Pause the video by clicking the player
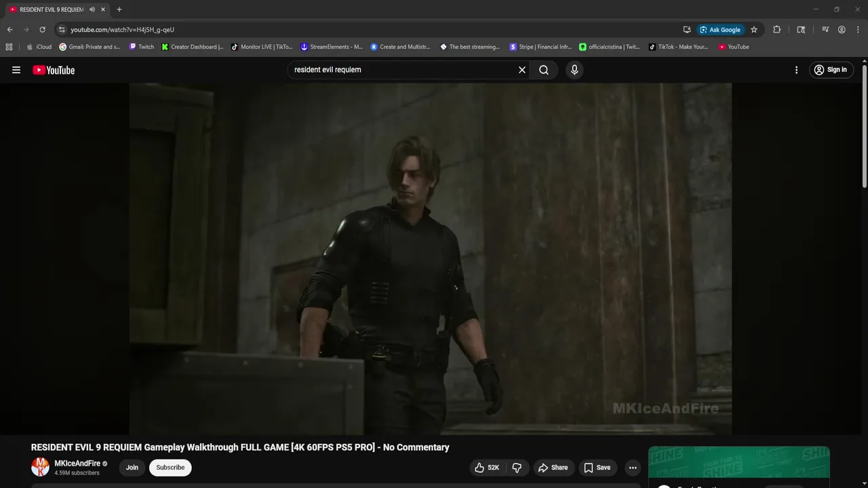 431,259
